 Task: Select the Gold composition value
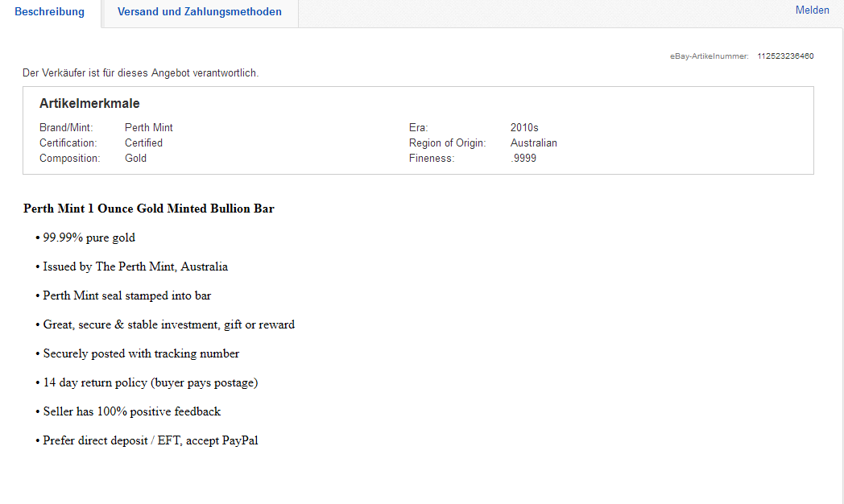(x=135, y=158)
